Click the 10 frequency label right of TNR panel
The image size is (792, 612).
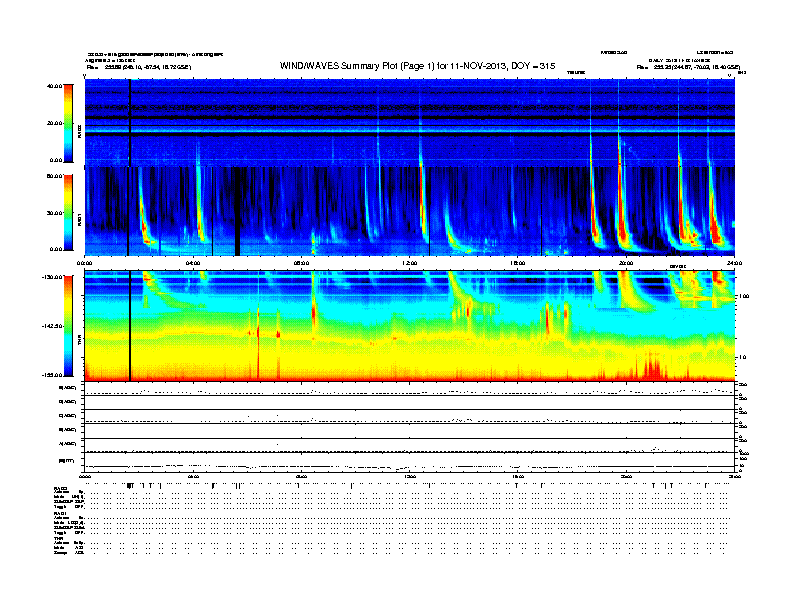(x=744, y=357)
